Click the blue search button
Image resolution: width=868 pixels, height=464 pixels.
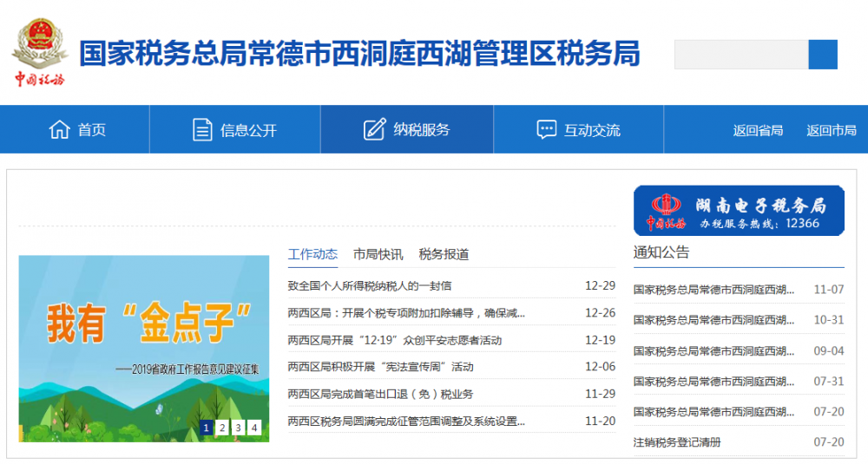point(823,54)
